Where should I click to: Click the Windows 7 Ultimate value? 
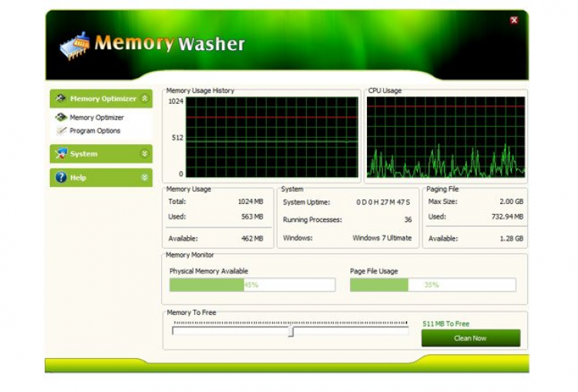382,238
